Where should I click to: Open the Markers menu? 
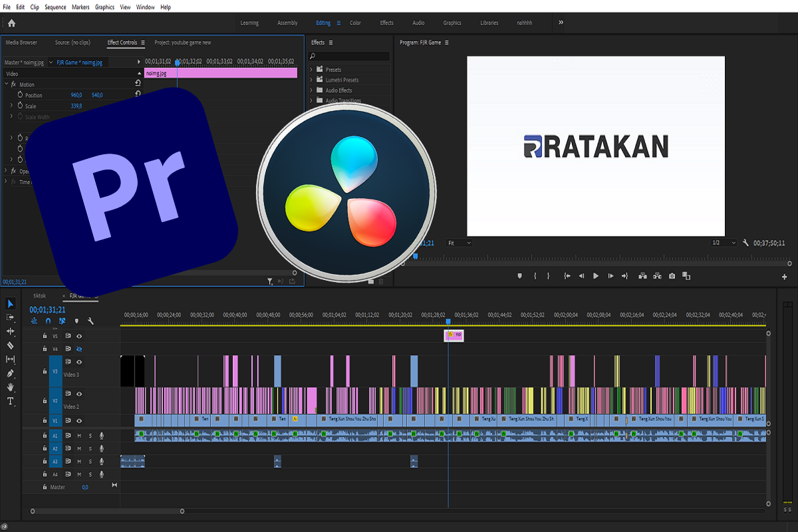coord(80,7)
